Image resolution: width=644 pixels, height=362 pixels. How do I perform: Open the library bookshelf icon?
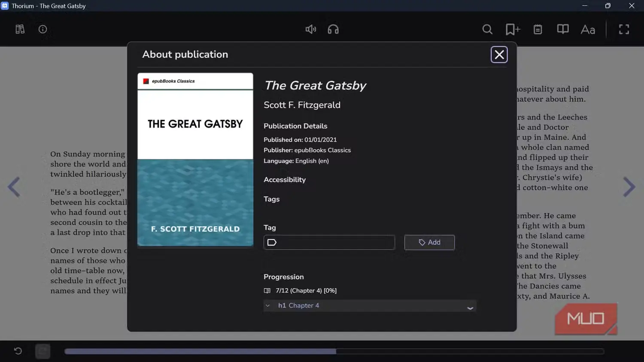click(20, 29)
